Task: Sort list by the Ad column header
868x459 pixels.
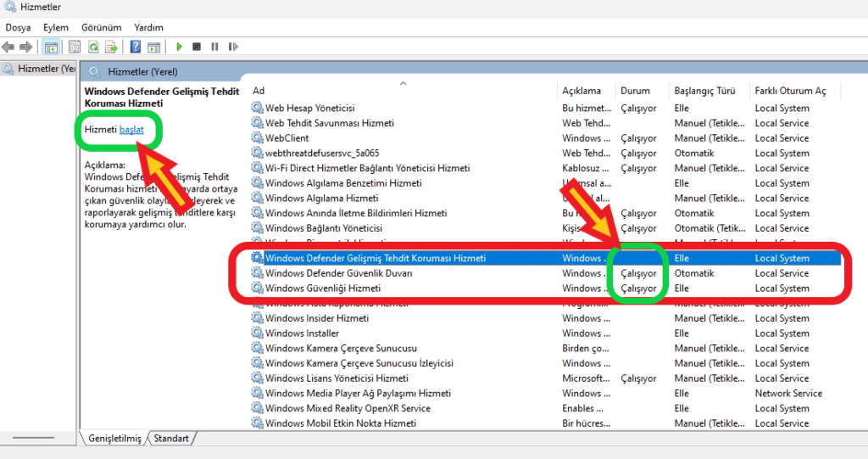Action: pos(259,91)
